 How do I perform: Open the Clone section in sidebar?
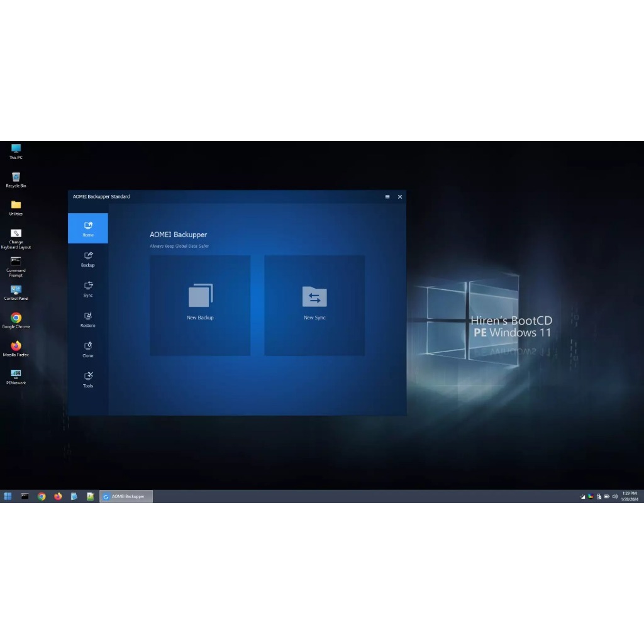88,350
